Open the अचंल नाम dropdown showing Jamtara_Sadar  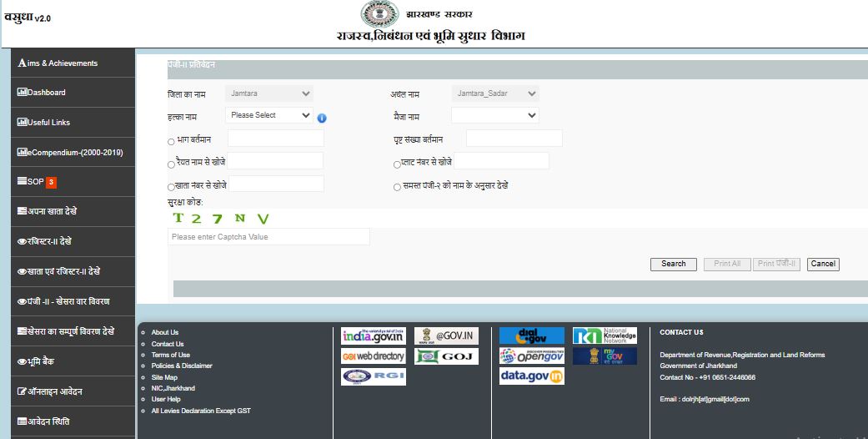point(495,93)
